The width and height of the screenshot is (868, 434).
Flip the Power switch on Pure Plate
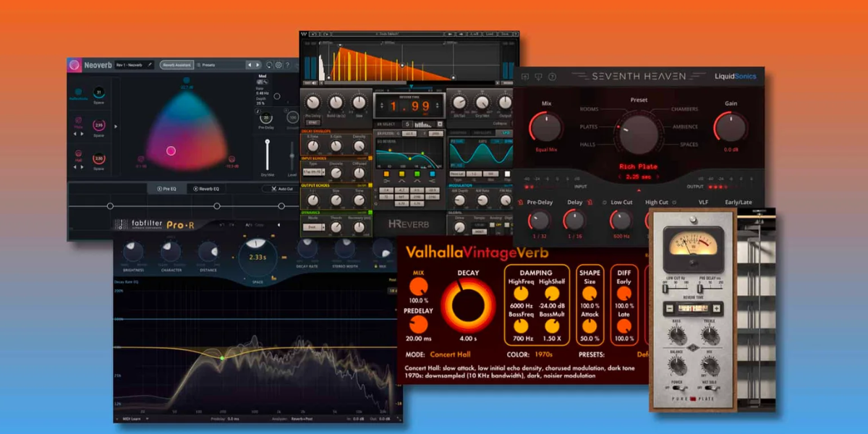click(x=680, y=388)
